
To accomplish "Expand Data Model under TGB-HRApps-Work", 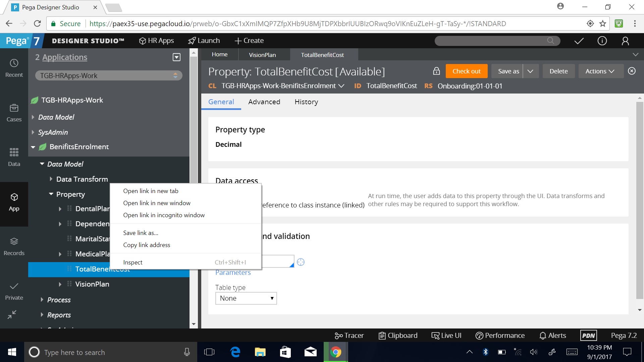I will click(33, 117).
